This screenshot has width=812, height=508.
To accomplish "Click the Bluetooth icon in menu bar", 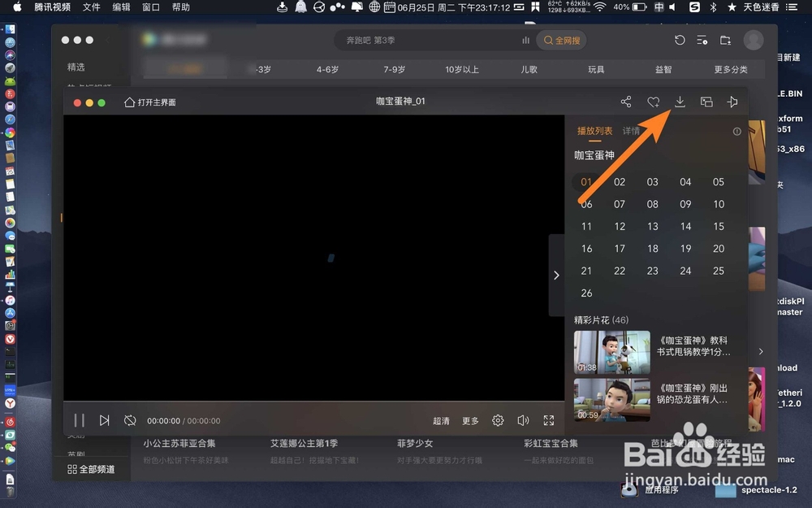I will click(x=713, y=7).
